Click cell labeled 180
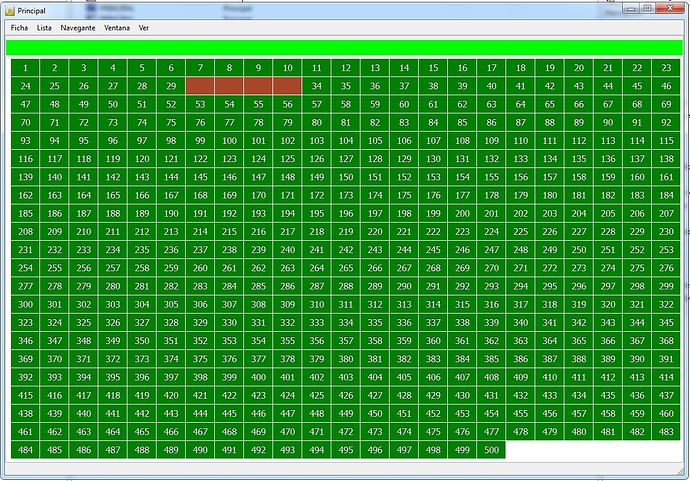The width and height of the screenshot is (690, 481). click(x=550, y=195)
